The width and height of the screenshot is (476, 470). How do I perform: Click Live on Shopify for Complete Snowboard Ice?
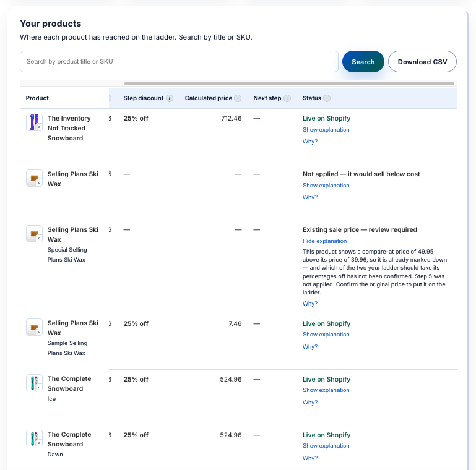[326, 379]
